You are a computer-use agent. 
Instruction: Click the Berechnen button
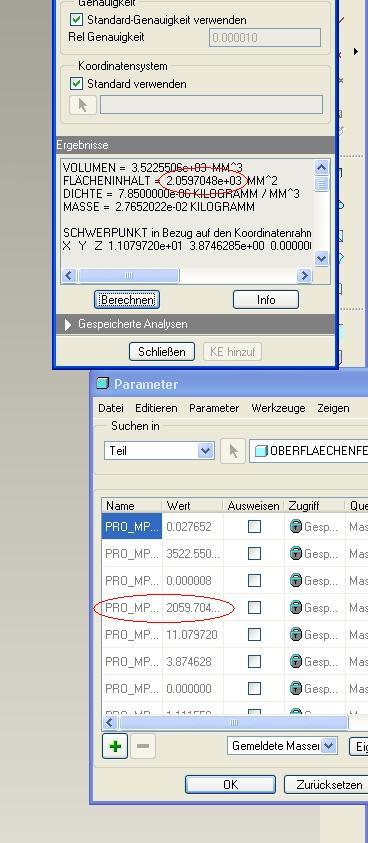pos(127,299)
